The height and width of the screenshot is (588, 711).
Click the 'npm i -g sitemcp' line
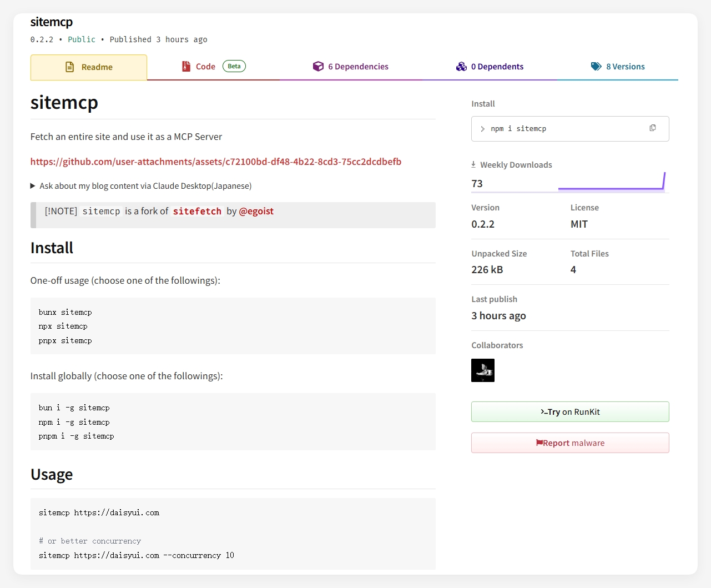74,423
